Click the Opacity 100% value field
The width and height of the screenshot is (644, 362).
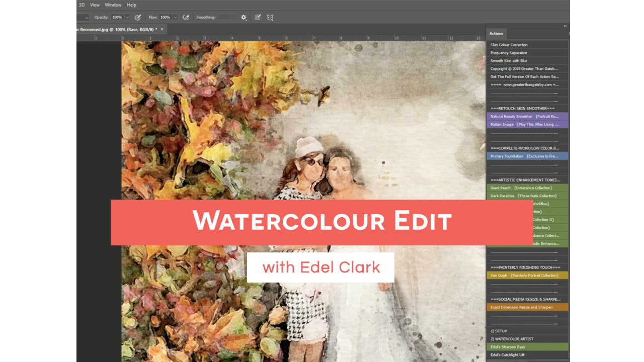point(117,17)
